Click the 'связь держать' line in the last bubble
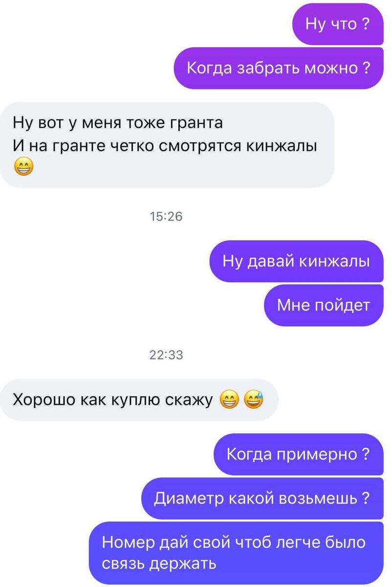Image resolution: width=392 pixels, height=587 pixels. tap(159, 564)
